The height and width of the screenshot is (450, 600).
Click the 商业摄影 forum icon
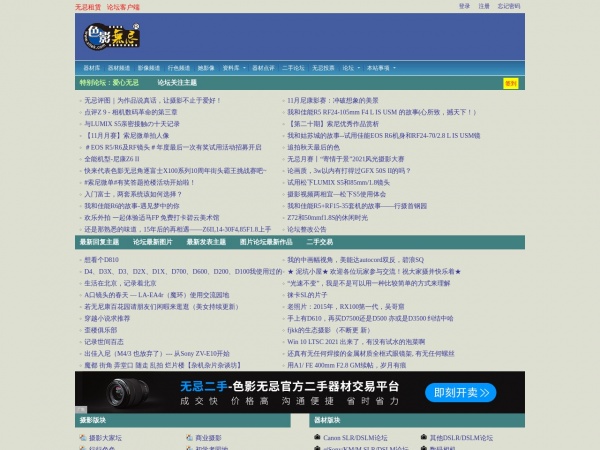point(189,438)
